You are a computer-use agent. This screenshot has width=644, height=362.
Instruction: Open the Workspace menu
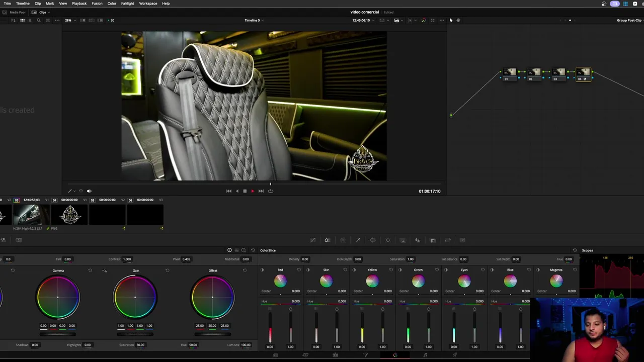pyautogui.click(x=148, y=4)
